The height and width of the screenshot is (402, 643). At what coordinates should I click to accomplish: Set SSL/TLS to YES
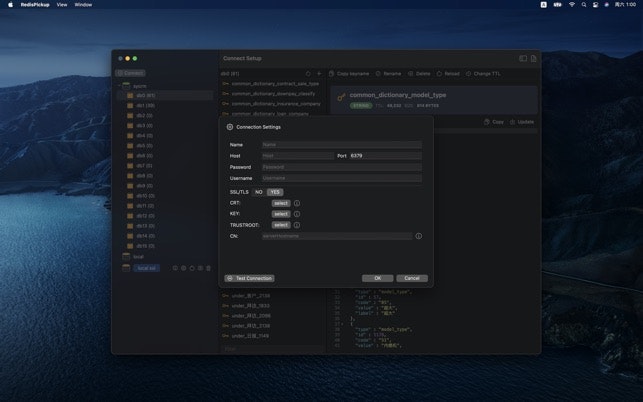coord(275,192)
